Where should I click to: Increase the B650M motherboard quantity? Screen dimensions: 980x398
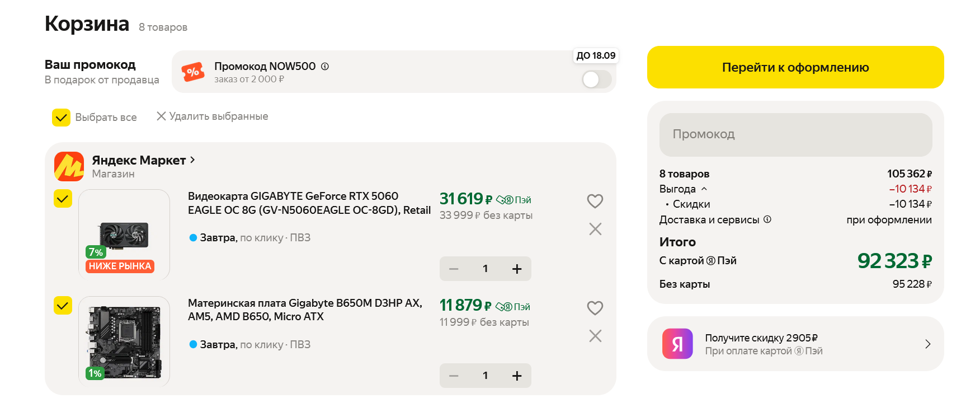pyautogui.click(x=517, y=376)
